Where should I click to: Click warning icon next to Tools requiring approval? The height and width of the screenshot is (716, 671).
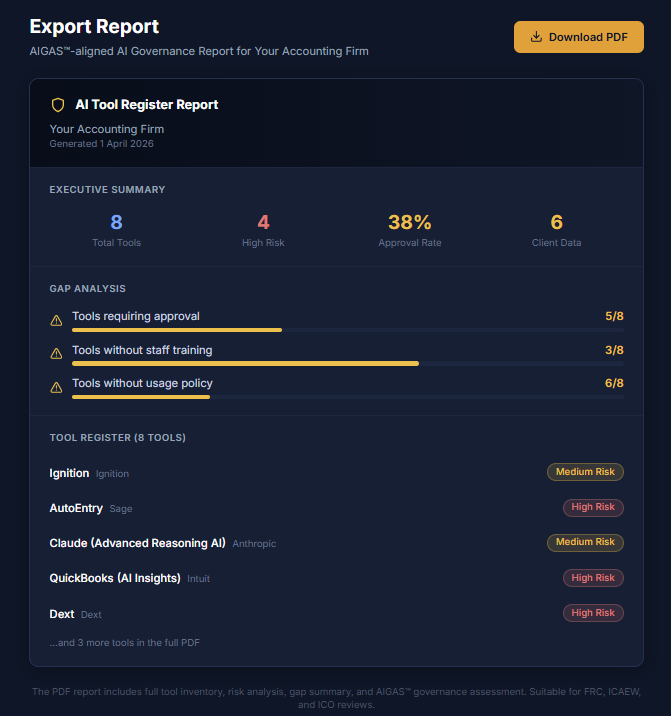click(56, 320)
